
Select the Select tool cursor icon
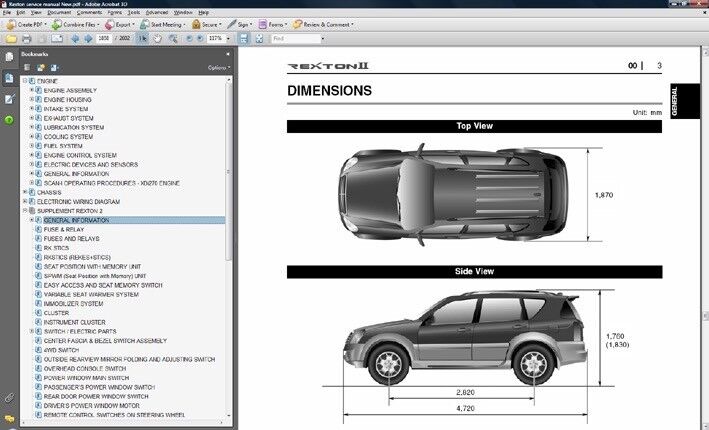pyautogui.click(x=142, y=38)
